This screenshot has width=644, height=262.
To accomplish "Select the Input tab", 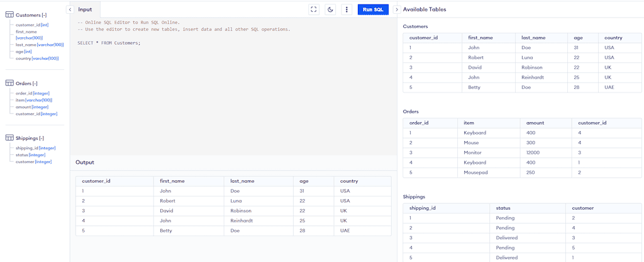I will point(85,9).
